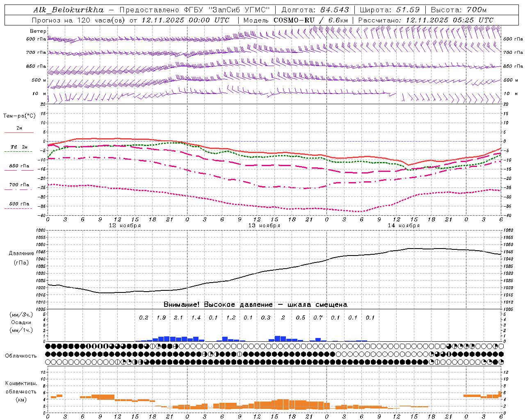
Task: Click the Td 2м dew point legend entry
Action: tap(19, 147)
